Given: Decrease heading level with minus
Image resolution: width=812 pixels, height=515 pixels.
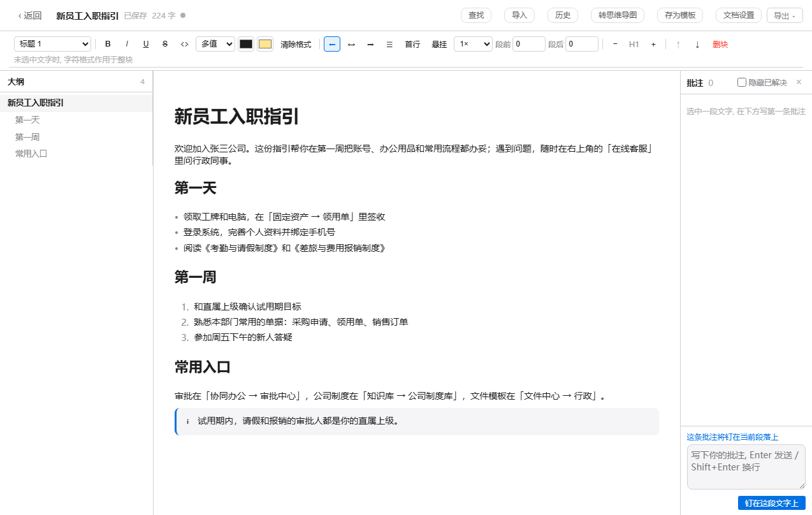Looking at the screenshot, I should 615,44.
